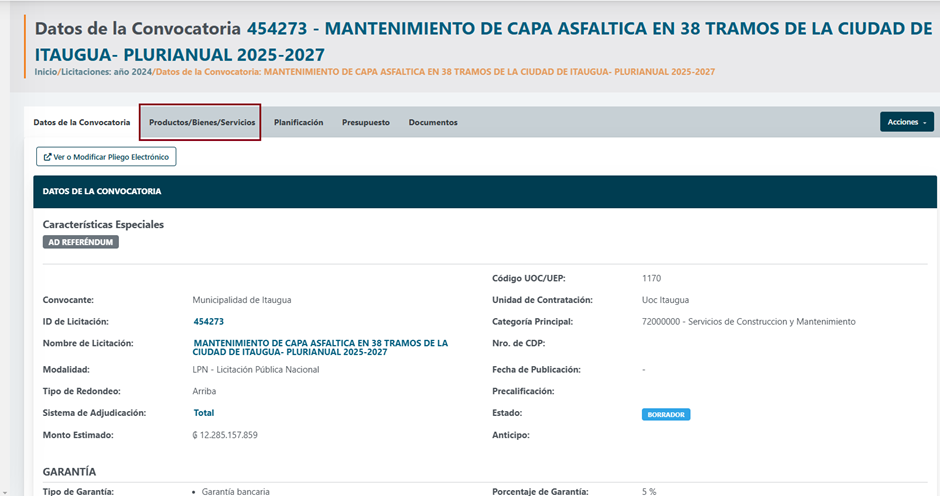940x496 pixels.
Task: Switch to the Planificación tab
Action: [298, 122]
